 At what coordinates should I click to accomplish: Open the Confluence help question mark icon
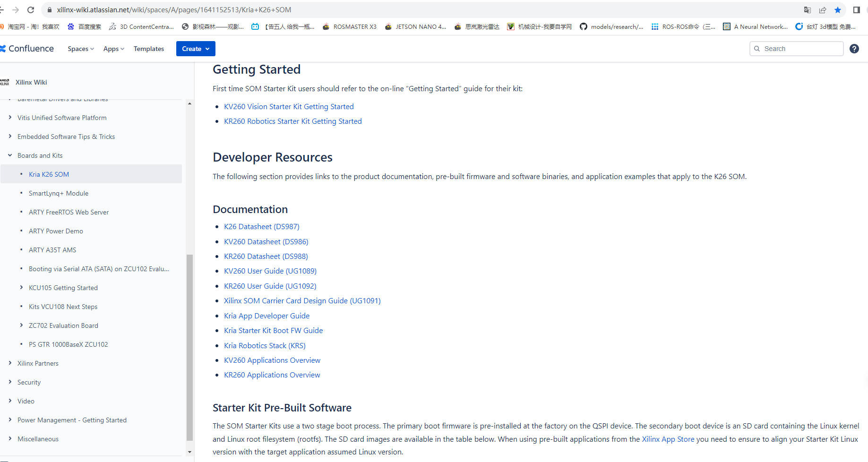854,49
